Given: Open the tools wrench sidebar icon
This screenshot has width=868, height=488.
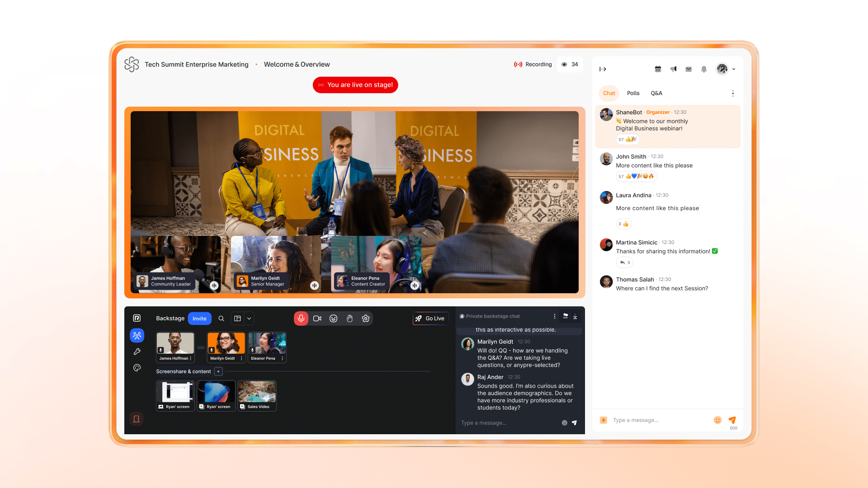Looking at the screenshot, I should click(137, 352).
